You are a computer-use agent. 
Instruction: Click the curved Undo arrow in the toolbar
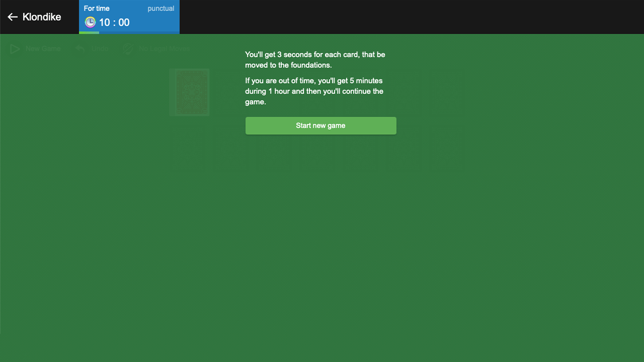pos(79,49)
